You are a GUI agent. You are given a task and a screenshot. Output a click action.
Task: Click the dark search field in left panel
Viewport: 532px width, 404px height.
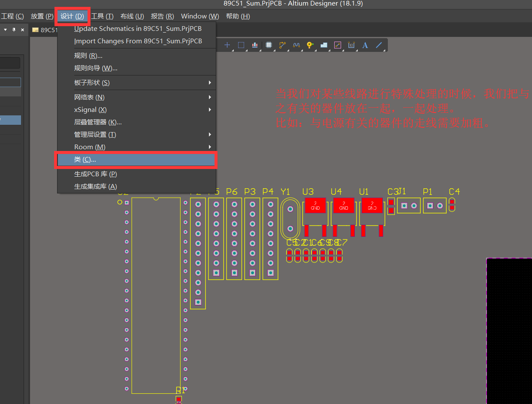tap(10, 63)
